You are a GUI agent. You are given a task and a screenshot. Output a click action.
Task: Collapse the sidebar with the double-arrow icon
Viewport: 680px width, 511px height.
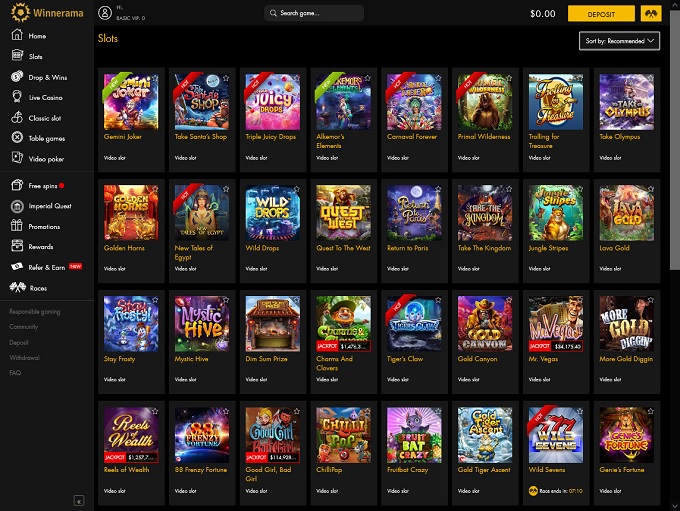pos(78,501)
